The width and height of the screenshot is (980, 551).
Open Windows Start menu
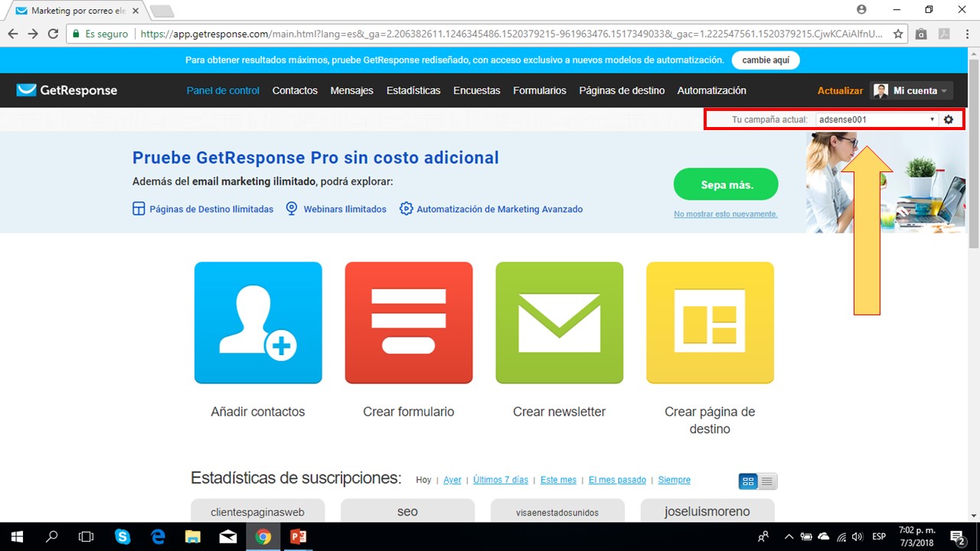(x=17, y=536)
